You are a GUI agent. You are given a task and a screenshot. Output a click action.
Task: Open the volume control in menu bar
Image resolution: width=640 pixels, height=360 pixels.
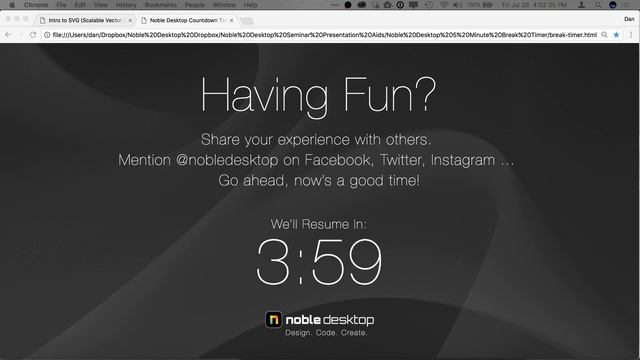(x=458, y=5)
